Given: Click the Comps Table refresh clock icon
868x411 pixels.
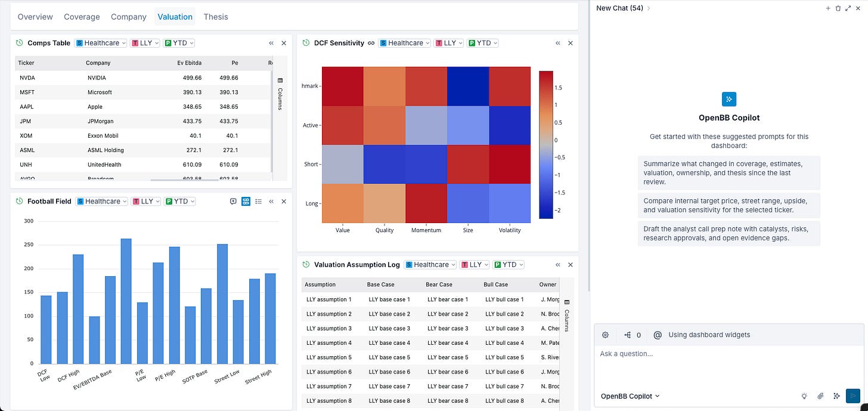Looking at the screenshot, I should (x=19, y=43).
